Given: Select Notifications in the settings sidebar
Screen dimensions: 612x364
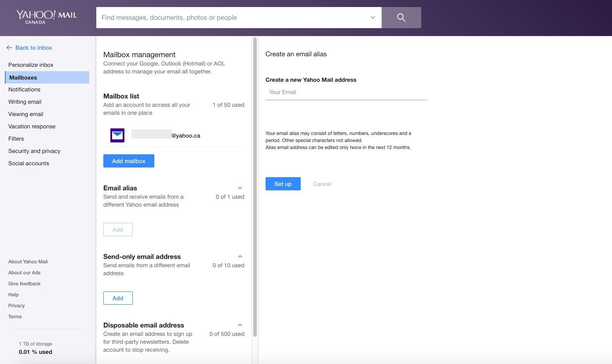Looking at the screenshot, I should [24, 89].
